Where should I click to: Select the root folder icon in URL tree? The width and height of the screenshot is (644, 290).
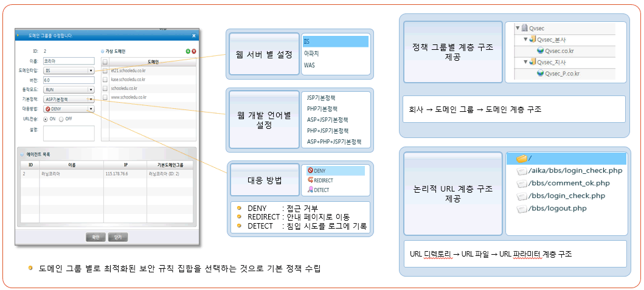tap(521, 159)
